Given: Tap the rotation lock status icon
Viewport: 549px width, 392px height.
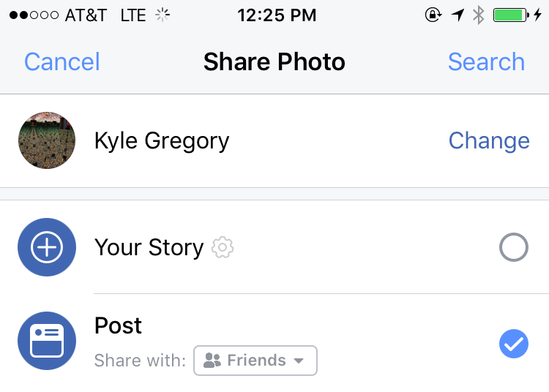Looking at the screenshot, I should pos(435,15).
